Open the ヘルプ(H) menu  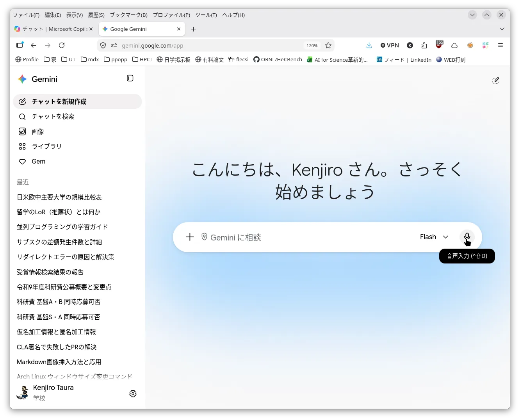pyautogui.click(x=233, y=15)
